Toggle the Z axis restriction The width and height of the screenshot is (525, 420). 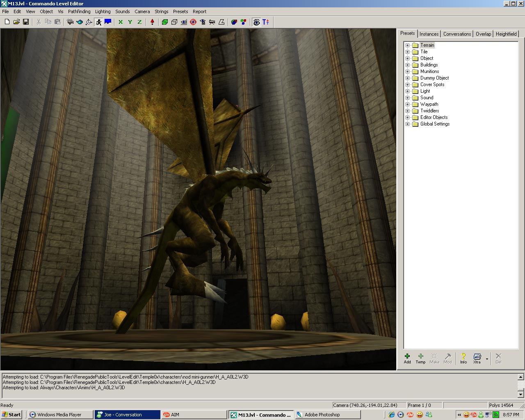pos(139,22)
